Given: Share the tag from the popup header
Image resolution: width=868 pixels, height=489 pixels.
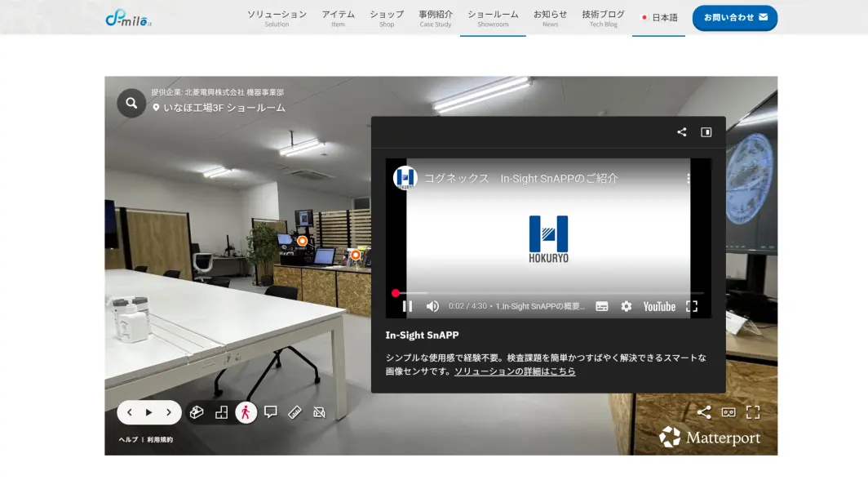Looking at the screenshot, I should pyautogui.click(x=682, y=132).
